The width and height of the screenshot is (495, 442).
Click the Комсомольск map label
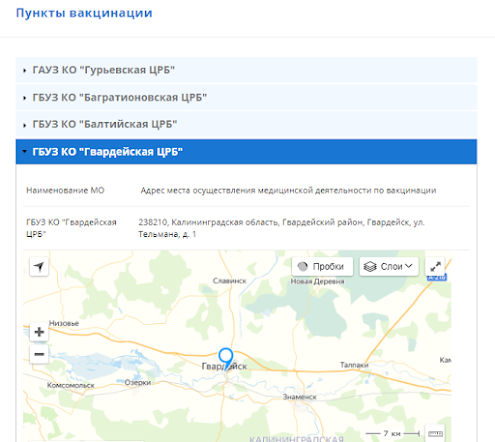[x=71, y=385]
